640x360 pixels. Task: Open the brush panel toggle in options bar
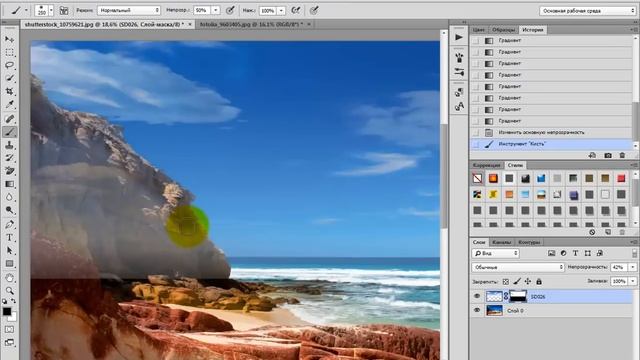coord(64,11)
